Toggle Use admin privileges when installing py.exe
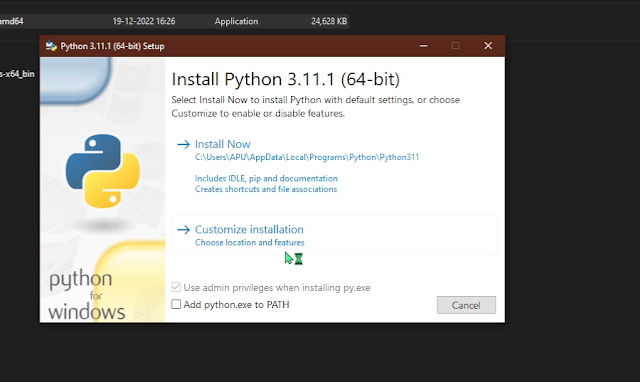 (x=176, y=287)
